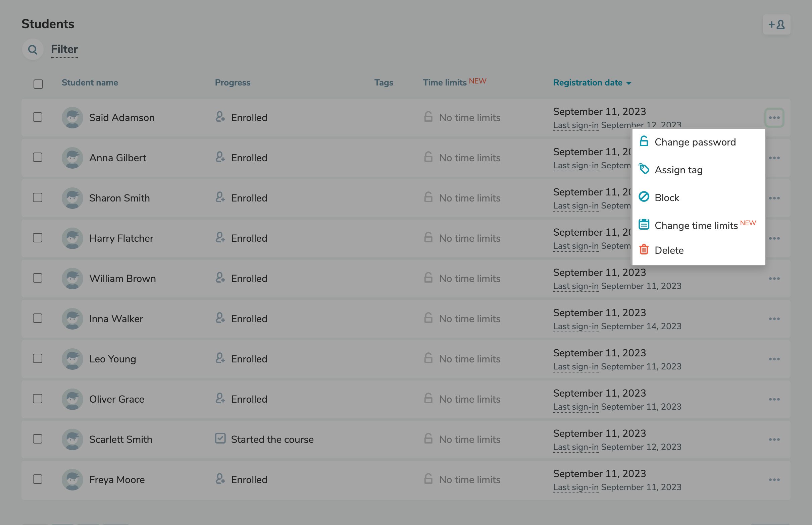Click the Block circle icon

click(x=644, y=197)
